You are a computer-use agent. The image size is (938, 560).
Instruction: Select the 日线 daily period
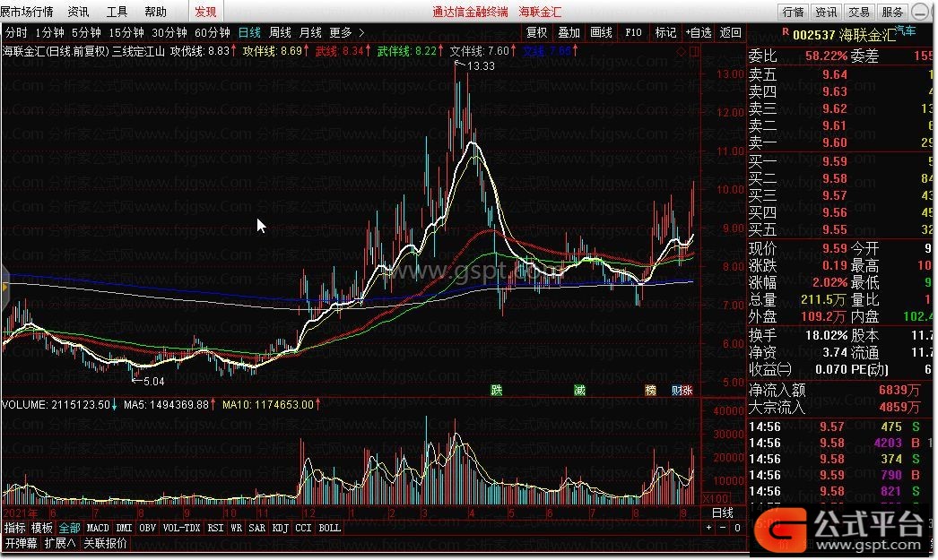pos(249,32)
